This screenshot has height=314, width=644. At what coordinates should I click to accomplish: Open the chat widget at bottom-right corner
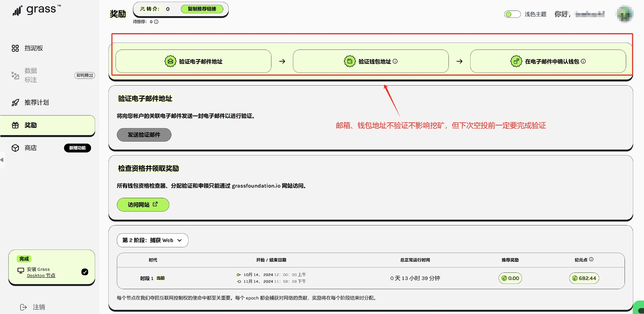[x=639, y=307]
